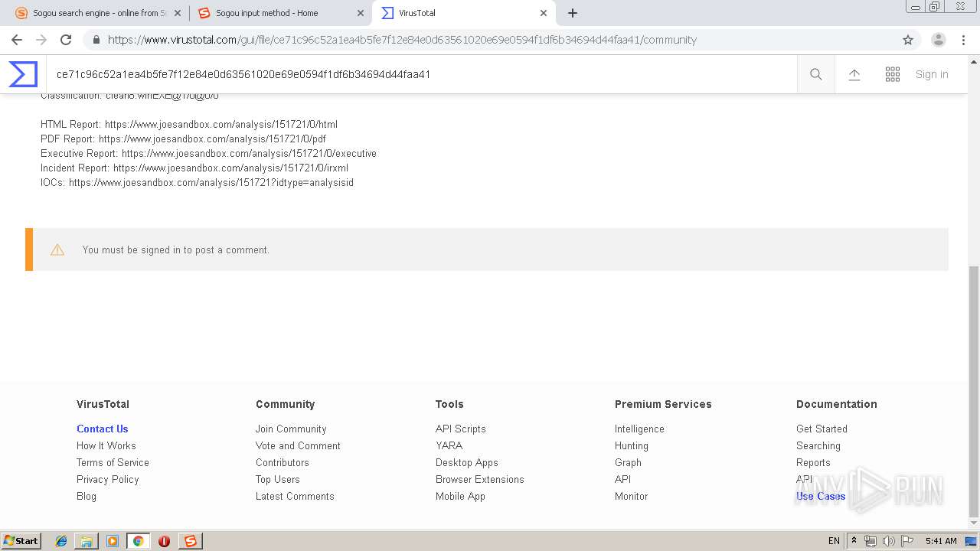This screenshot has height=551, width=980.
Task: Click the upload file icon
Action: click(x=854, y=74)
